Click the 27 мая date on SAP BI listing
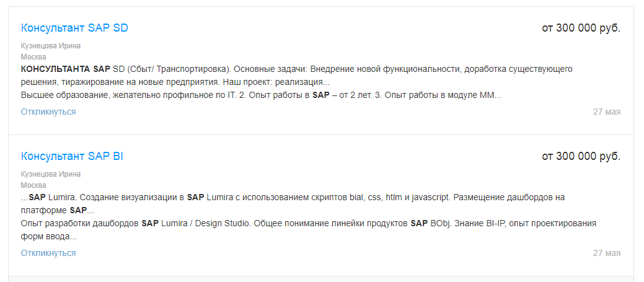This screenshot has height=282, width=644. tap(606, 253)
